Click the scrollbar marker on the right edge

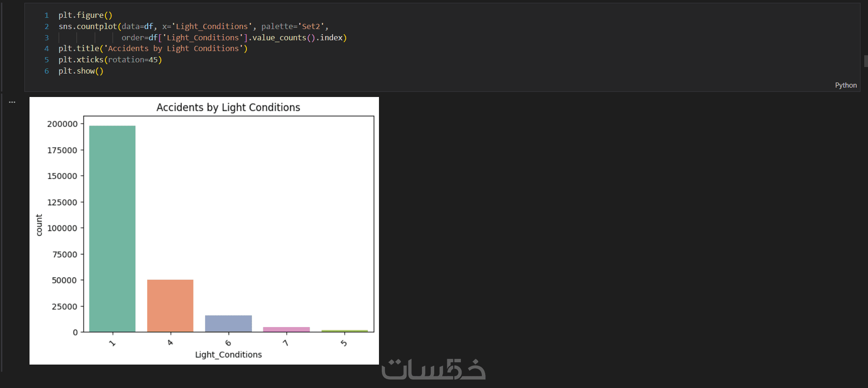point(866,61)
